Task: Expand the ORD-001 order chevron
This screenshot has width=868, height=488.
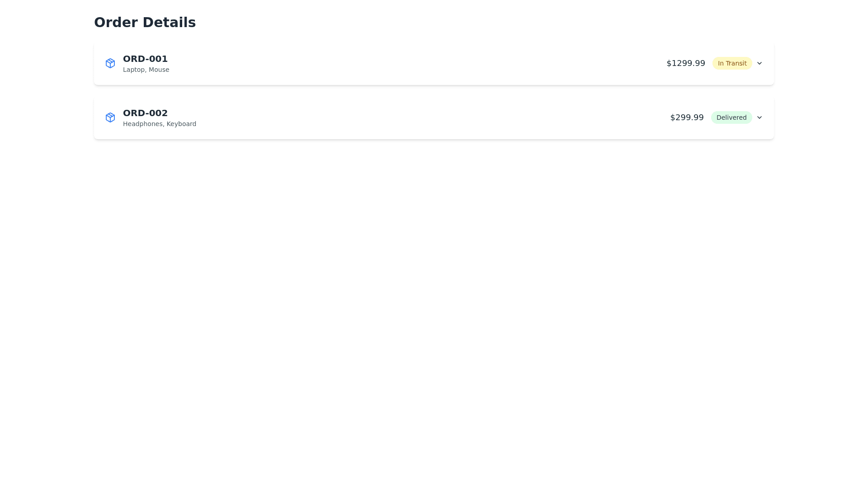Action: pos(759,63)
